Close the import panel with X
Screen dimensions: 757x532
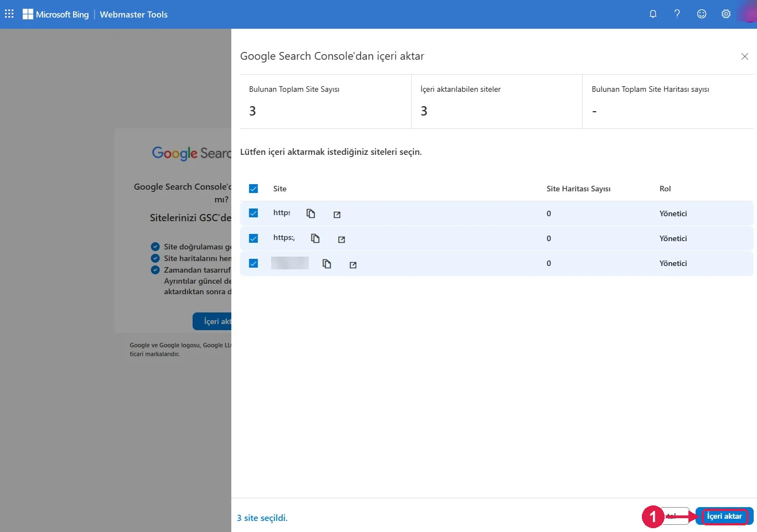pos(745,56)
